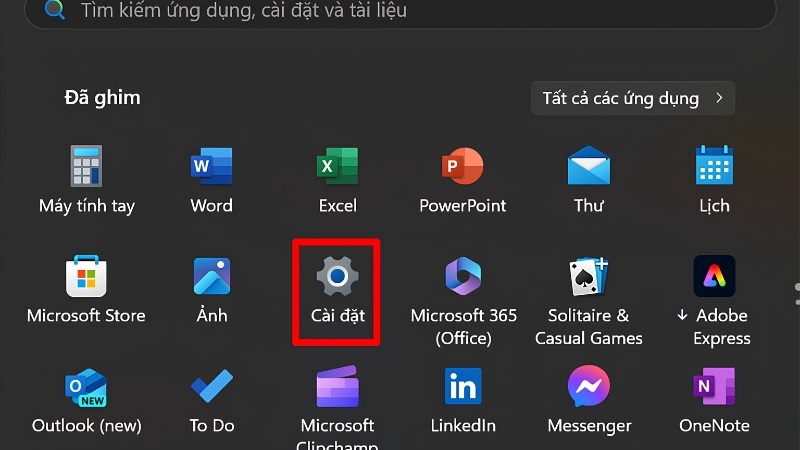Image resolution: width=800 pixels, height=450 pixels.
Task: Click the search box for apps and settings
Action: [401, 11]
